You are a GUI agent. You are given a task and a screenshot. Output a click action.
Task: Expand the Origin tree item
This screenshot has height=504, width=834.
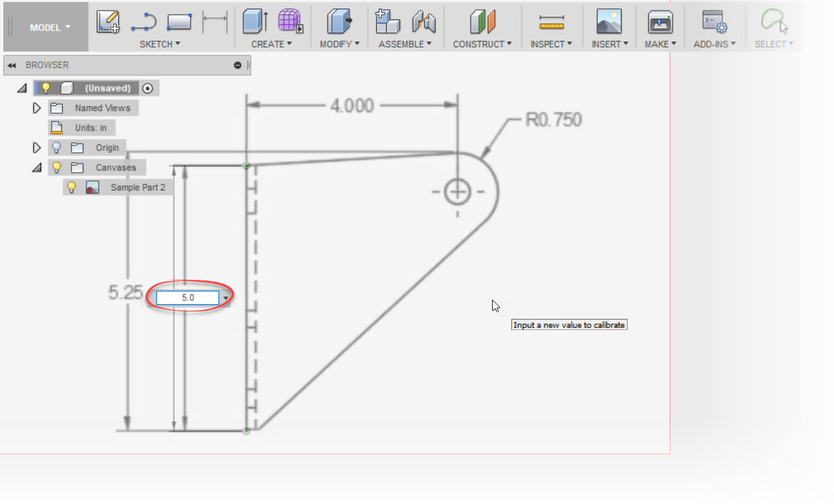click(x=36, y=147)
